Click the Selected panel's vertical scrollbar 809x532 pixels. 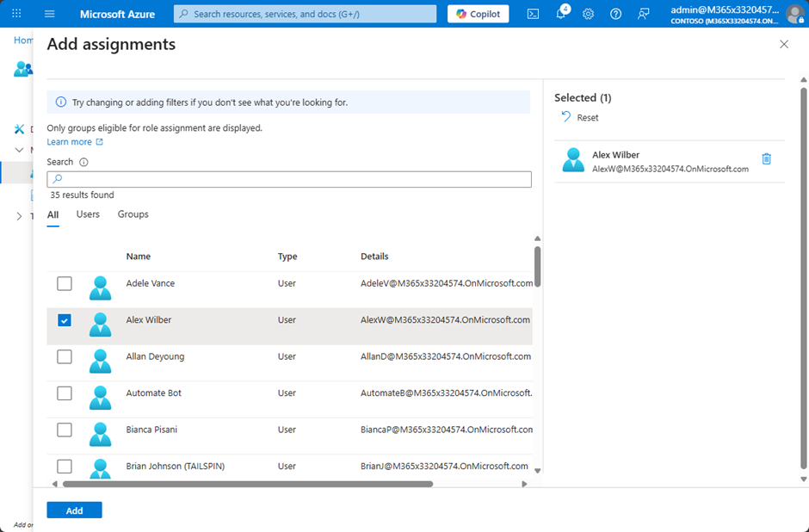[803, 279]
